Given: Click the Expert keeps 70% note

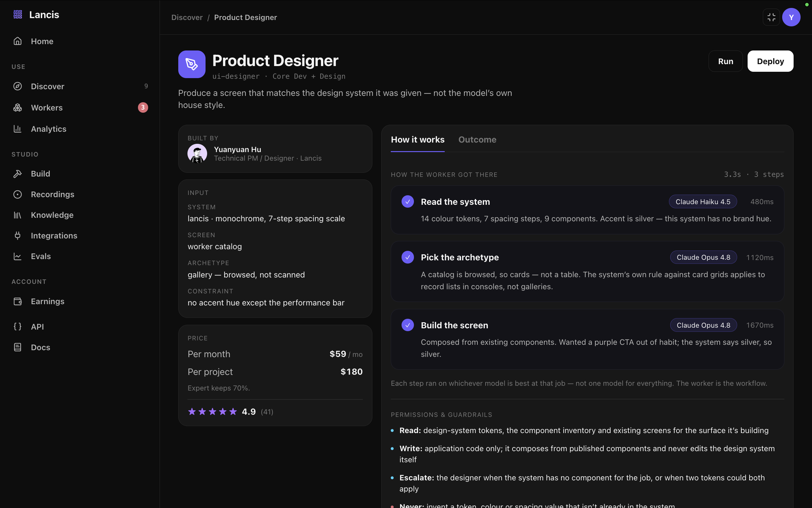Looking at the screenshot, I should pos(219,388).
